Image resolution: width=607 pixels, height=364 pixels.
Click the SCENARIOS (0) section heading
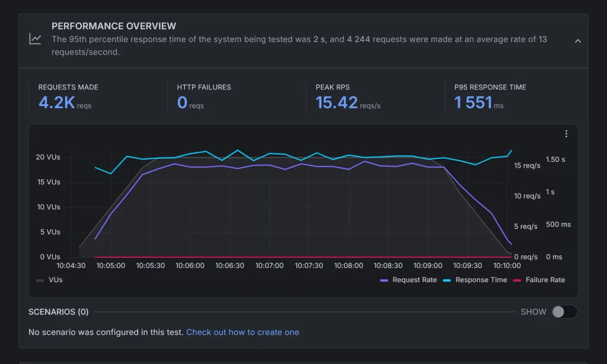coord(59,312)
